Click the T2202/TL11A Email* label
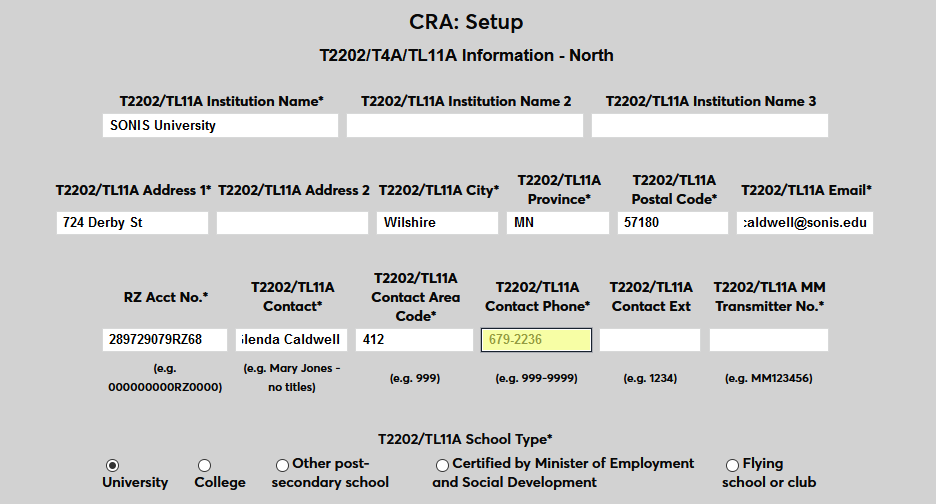Viewport: 936px width, 504px height. pyautogui.click(x=806, y=190)
